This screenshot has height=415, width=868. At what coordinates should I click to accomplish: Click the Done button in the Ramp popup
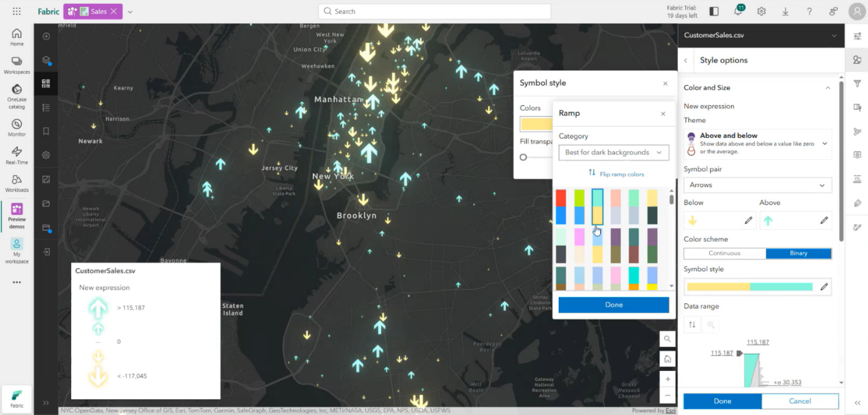[x=614, y=304]
